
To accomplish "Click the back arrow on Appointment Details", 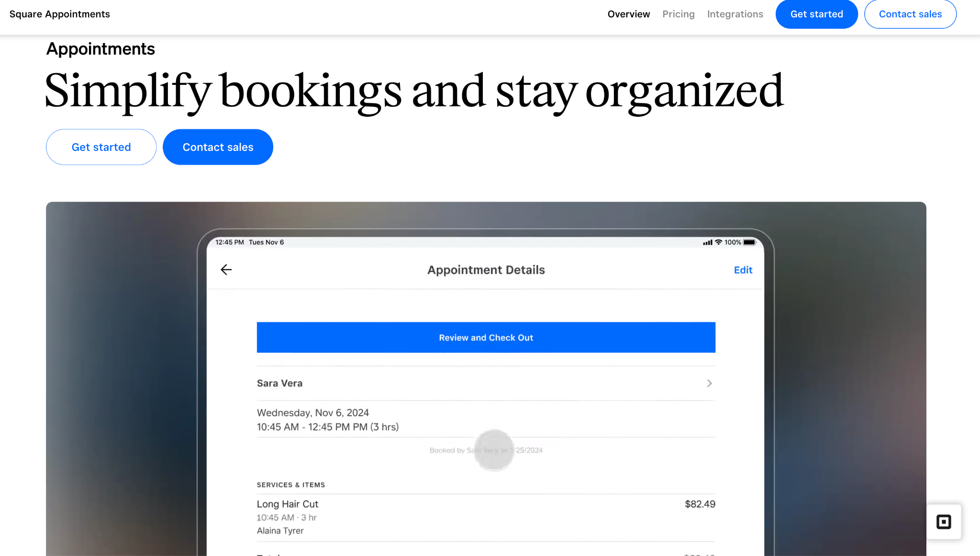I will coord(226,270).
